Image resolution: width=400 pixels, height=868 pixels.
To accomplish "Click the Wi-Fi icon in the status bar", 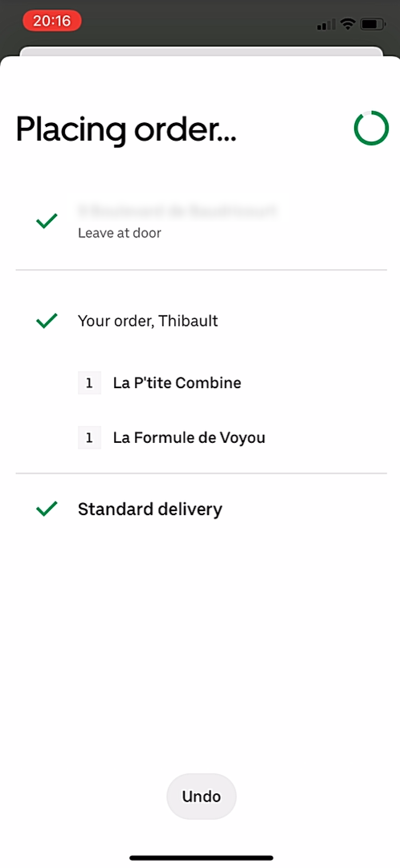I will [x=348, y=24].
